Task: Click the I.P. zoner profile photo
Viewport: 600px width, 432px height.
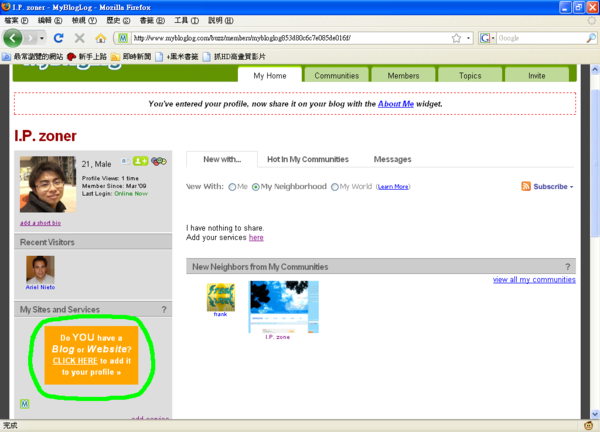Action: (x=48, y=184)
